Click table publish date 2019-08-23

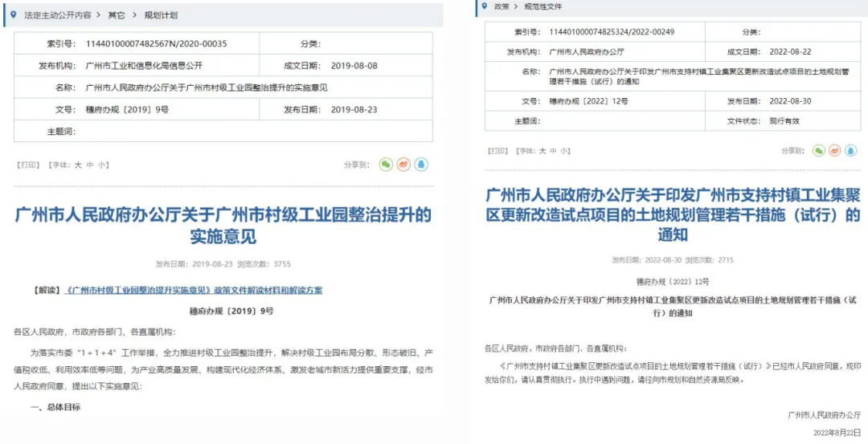point(354,109)
